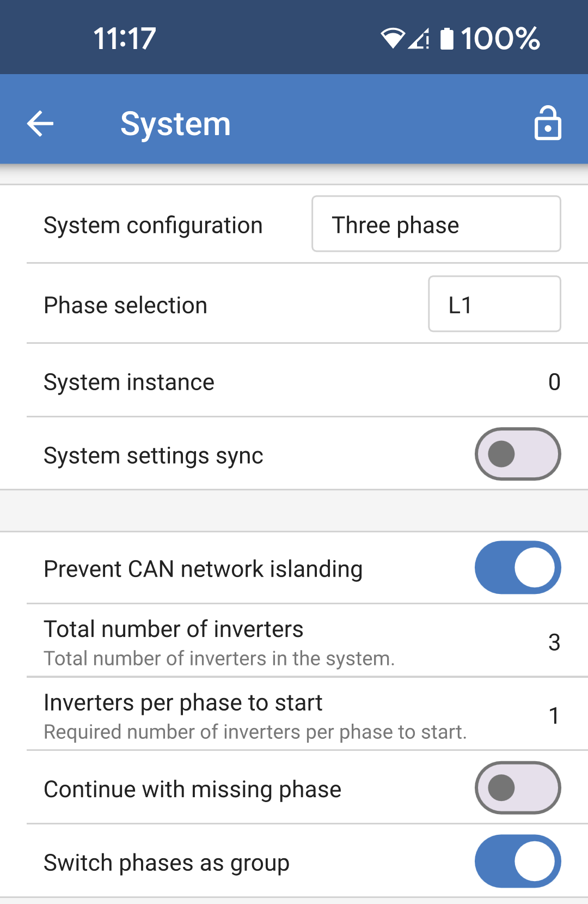Open System configuration Three phase dropdown
Screen dimensions: 588x904
(x=436, y=224)
